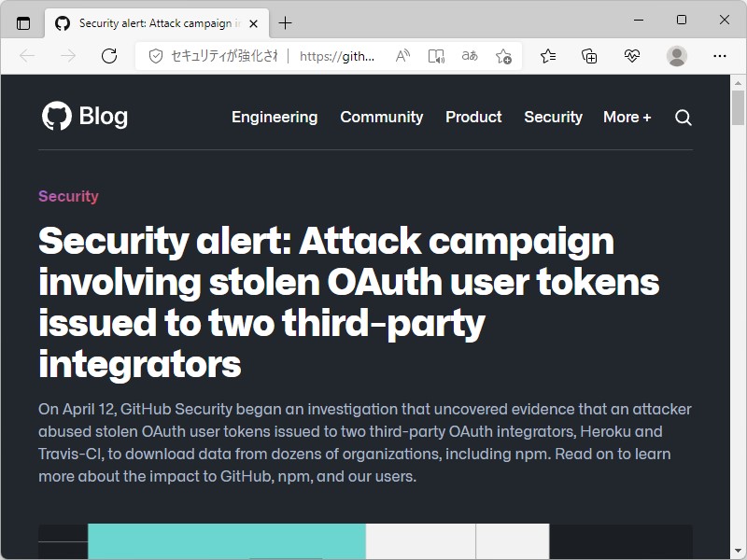Select Product in the blog navigation
747x560 pixels.
[x=473, y=118]
